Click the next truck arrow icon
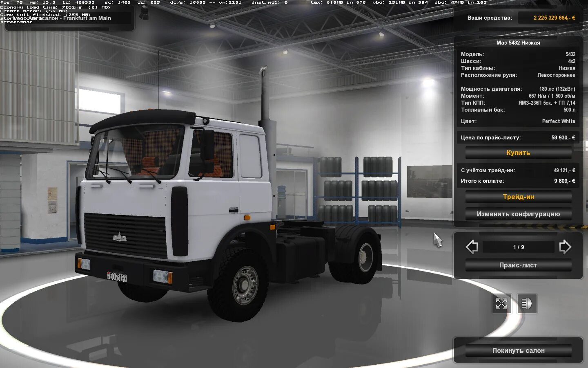Viewport: 588px width, 368px height. pos(565,247)
